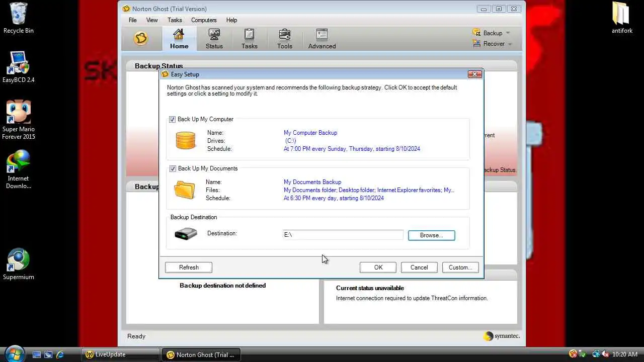644x362 pixels.
Task: Click the My Documents Backup name link
Action: pos(312,182)
